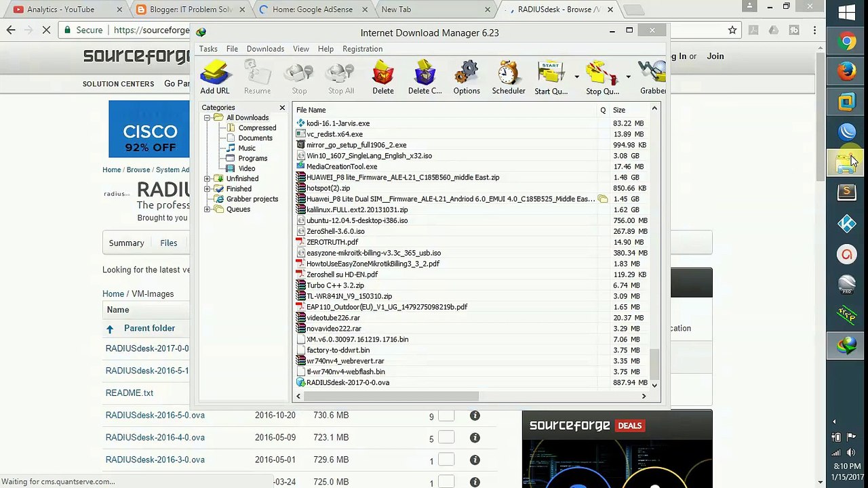Bookmark the page with the star icon
The image size is (868, 488).
tap(732, 30)
